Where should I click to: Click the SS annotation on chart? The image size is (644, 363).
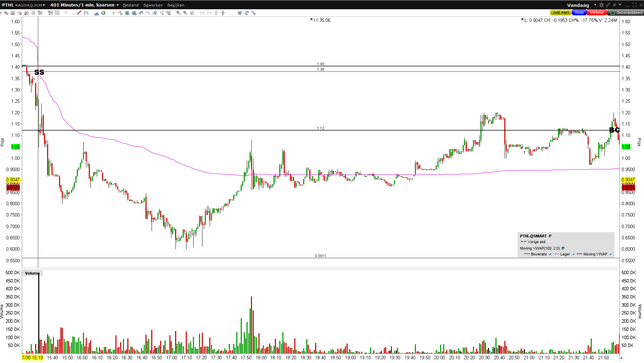point(39,72)
